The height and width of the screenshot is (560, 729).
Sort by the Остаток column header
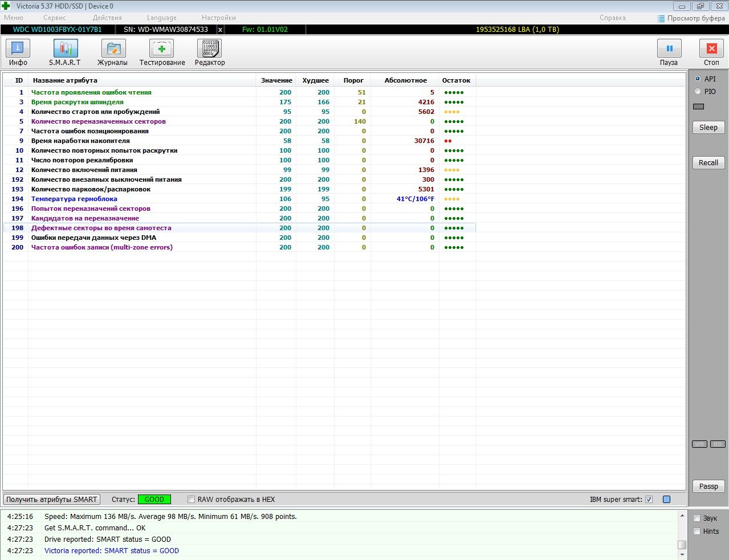tap(457, 80)
